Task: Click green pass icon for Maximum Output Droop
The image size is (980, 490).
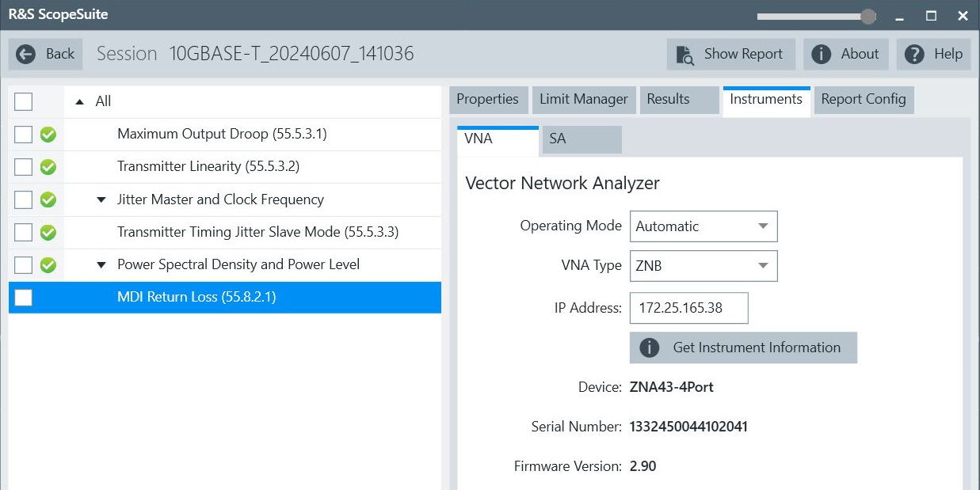Action: pos(48,135)
